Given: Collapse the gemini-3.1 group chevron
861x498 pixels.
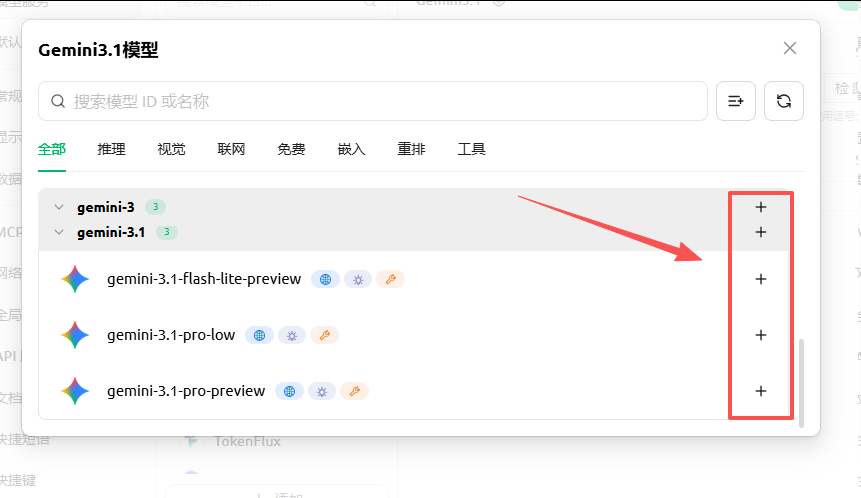Looking at the screenshot, I should [x=59, y=232].
